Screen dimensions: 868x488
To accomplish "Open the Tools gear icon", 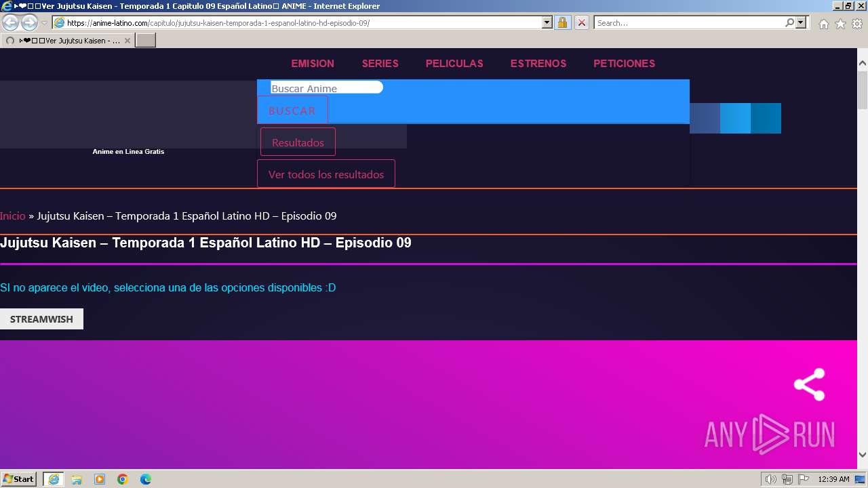I will 857,24.
